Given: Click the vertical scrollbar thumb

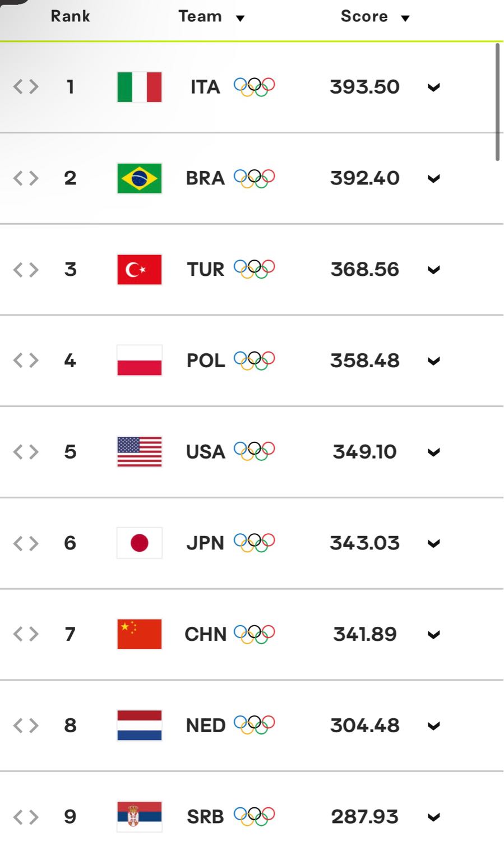Looking at the screenshot, I should point(497,102).
